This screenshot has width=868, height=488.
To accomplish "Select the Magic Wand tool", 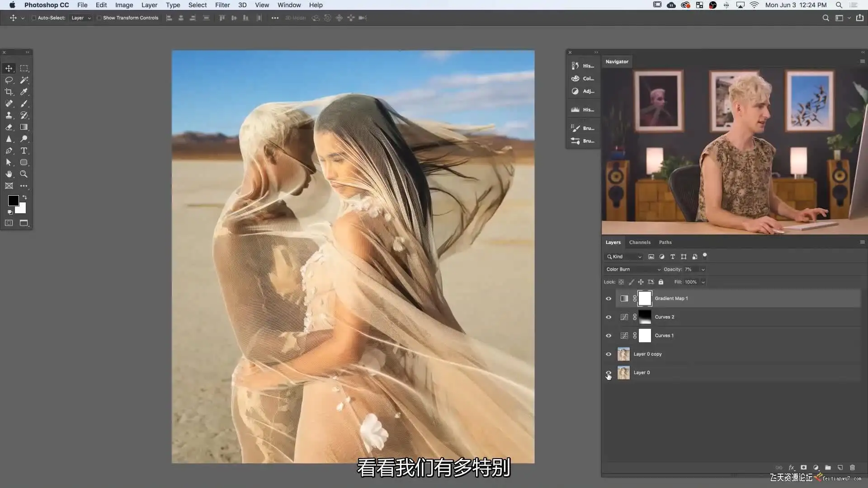I will (24, 80).
